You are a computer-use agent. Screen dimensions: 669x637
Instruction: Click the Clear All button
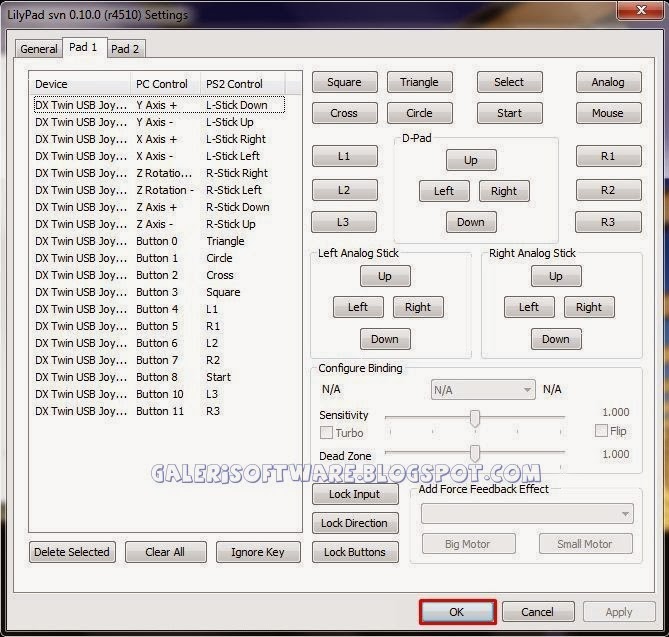click(x=166, y=552)
